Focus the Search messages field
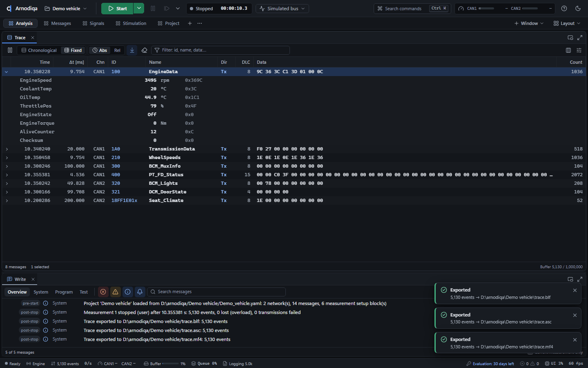The height and width of the screenshot is (368, 588). tap(216, 292)
